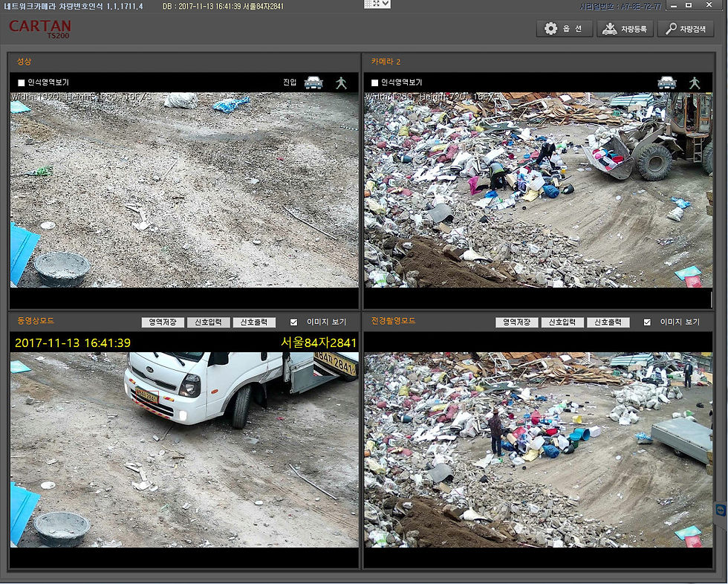This screenshot has width=728, height=584.
Task: Enable 인식영역보기 checkbox in 성상 panel
Action: (22, 82)
